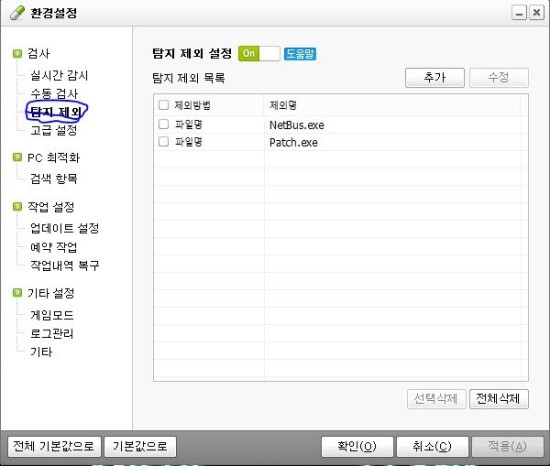Open 업데이트 설정 in sidebar
The width and height of the screenshot is (550, 466).
point(65,228)
